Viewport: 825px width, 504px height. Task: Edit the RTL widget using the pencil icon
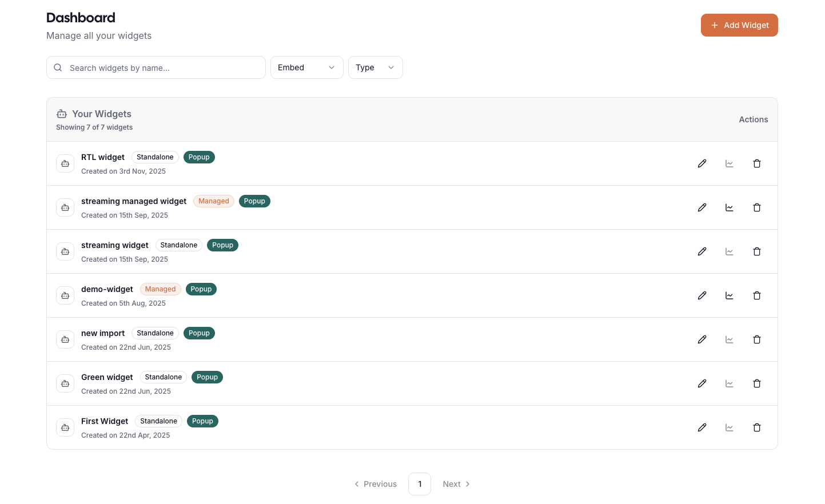pos(702,163)
